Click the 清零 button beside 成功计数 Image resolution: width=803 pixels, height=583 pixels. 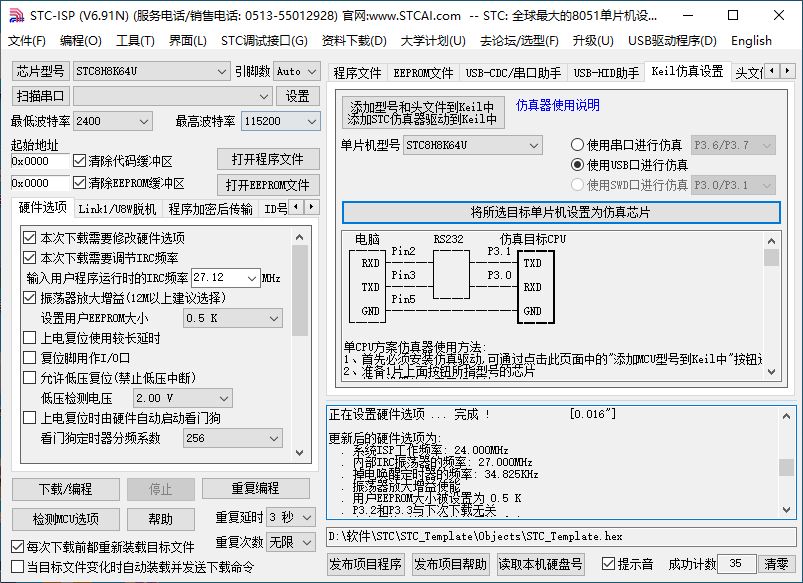tap(776, 564)
